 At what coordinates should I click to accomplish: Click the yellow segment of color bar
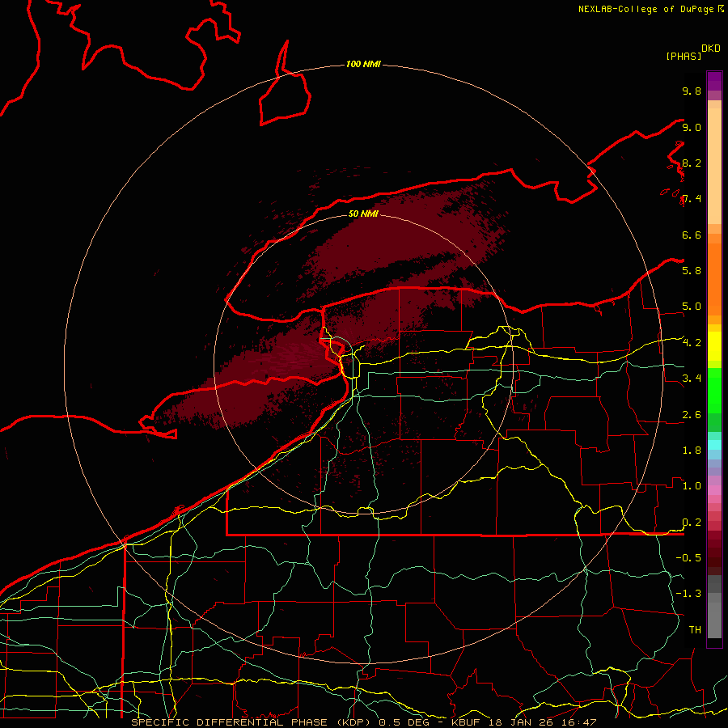(x=714, y=346)
